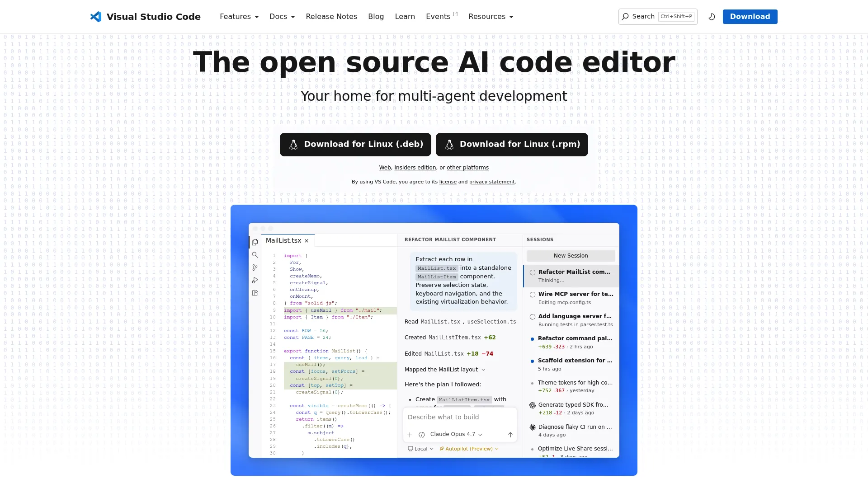Select the Theme tokens for high-contrast session
This screenshot has height=488, width=868.
[571, 386]
